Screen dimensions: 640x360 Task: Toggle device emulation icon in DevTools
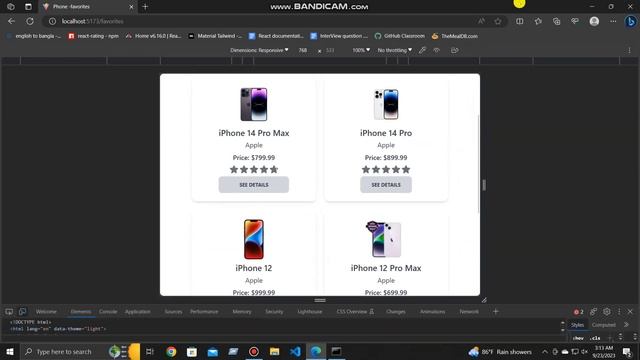click(22, 311)
